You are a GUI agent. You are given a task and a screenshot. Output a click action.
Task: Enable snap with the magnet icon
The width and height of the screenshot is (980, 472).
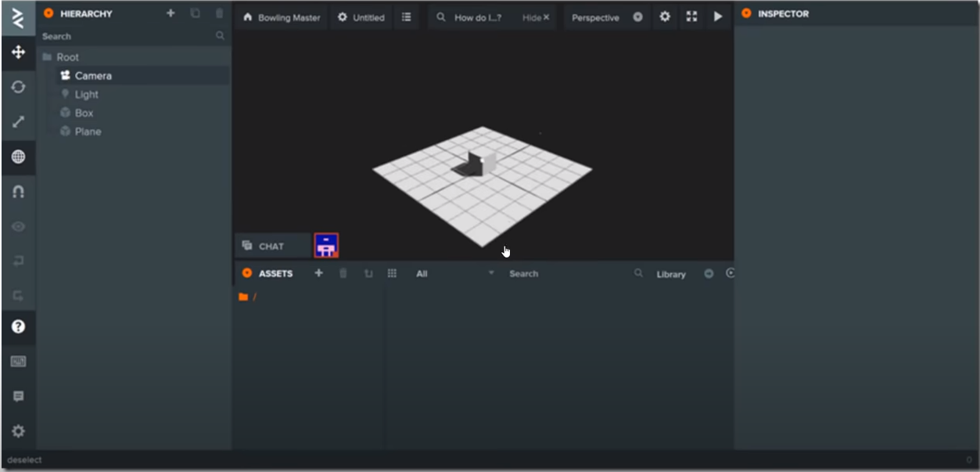(x=17, y=191)
